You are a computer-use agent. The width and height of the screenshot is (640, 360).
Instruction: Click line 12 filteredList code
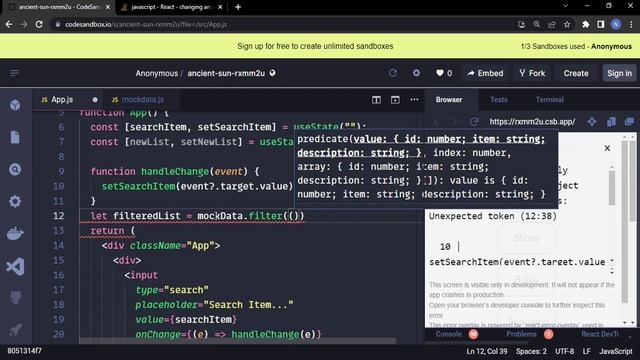pos(197,216)
